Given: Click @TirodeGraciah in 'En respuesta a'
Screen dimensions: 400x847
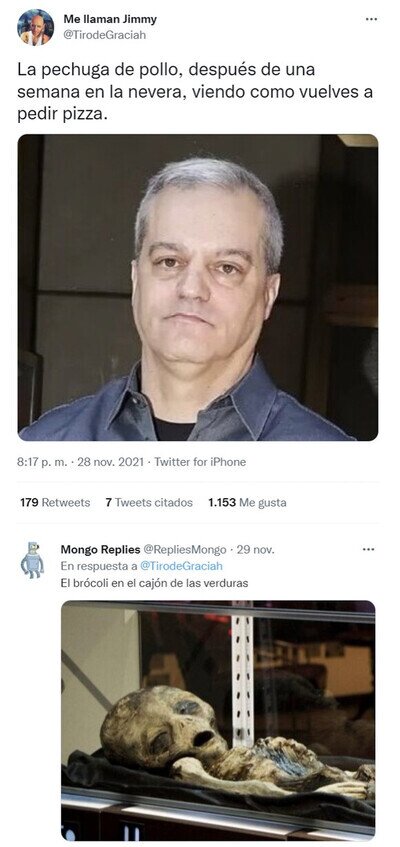Looking at the screenshot, I should tap(181, 566).
